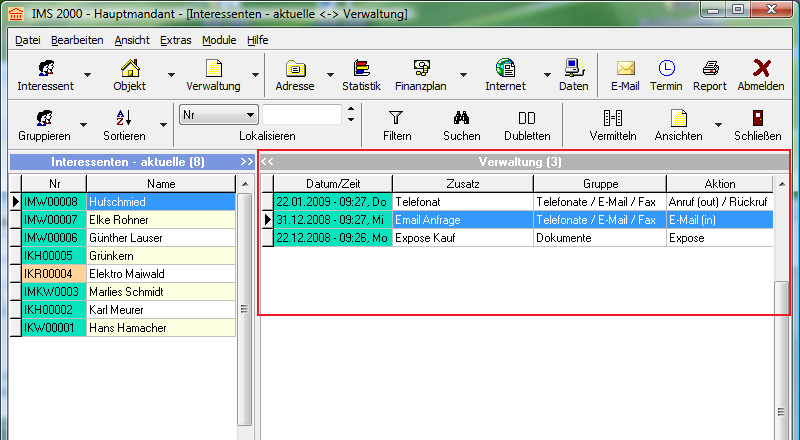Click the Termin clock icon
Screen dimensions: 800x440
[x=666, y=69]
